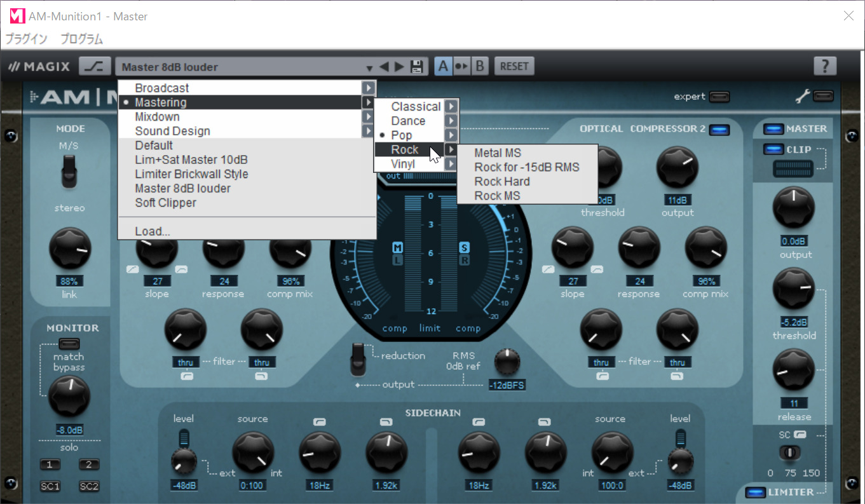This screenshot has width=865, height=504.
Task: Click the link knob showing 88%
Action: click(70, 249)
